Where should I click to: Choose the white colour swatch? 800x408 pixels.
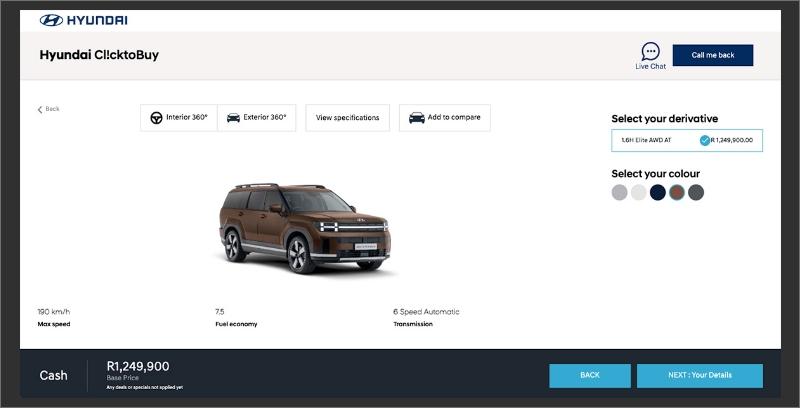[x=638, y=192]
